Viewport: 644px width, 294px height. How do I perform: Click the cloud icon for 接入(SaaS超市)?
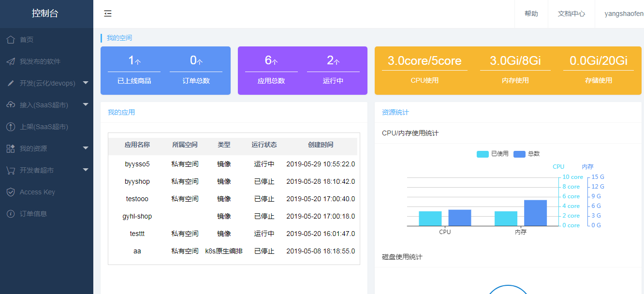click(x=11, y=105)
